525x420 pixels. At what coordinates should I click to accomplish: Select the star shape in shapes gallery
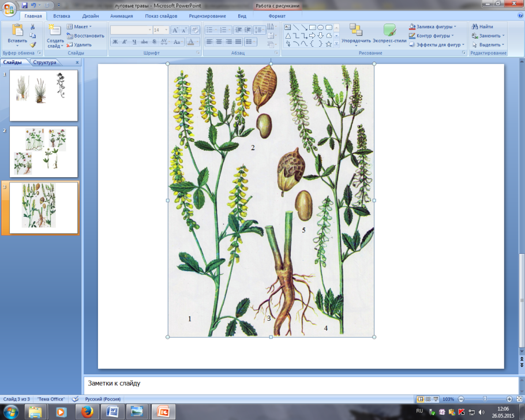point(328,43)
